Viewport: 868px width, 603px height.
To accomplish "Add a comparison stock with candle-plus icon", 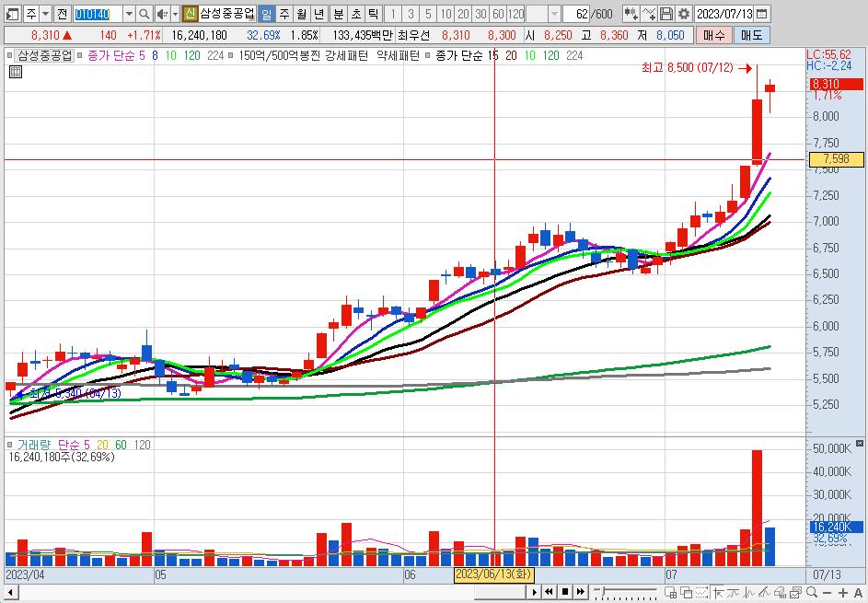I will point(631,14).
